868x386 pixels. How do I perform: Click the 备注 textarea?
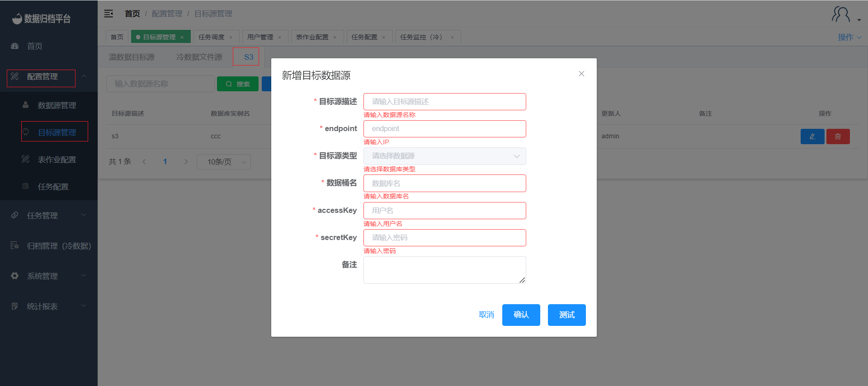point(445,270)
